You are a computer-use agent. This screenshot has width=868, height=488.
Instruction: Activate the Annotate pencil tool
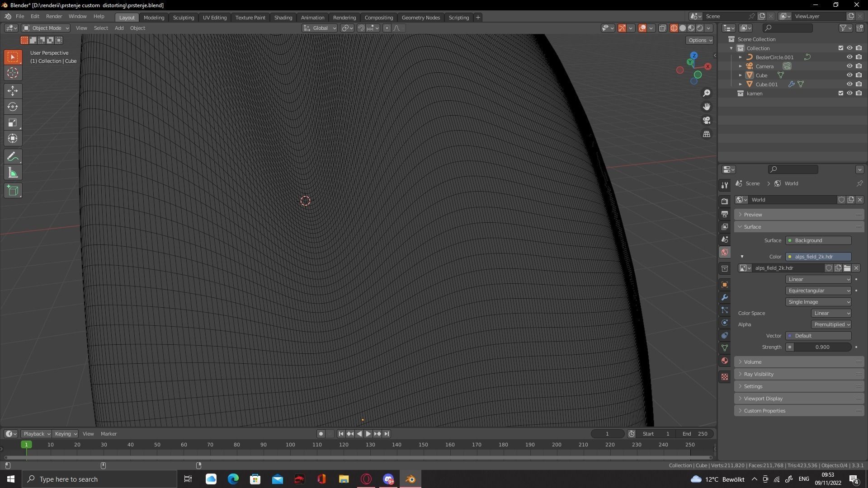pyautogui.click(x=13, y=157)
